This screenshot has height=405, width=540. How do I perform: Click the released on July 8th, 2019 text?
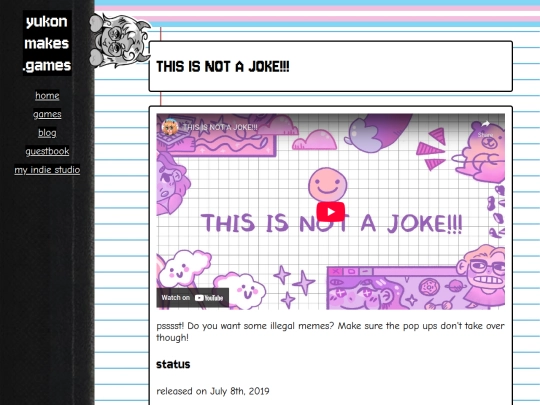tap(213, 391)
